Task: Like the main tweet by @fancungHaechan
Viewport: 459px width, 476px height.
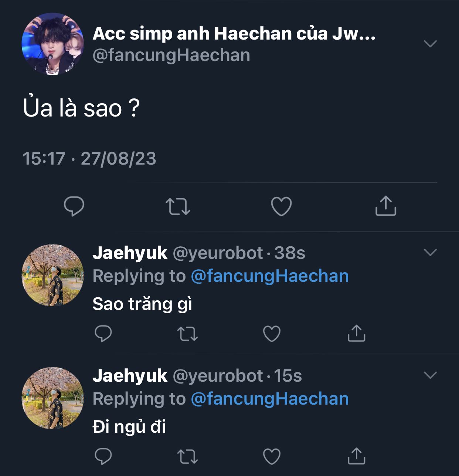Action: pos(281,206)
